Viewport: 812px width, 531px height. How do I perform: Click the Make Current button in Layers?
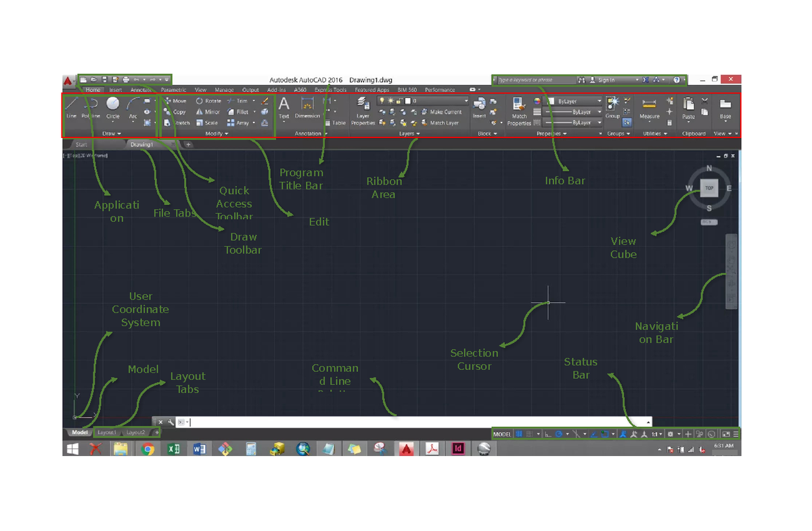click(443, 112)
